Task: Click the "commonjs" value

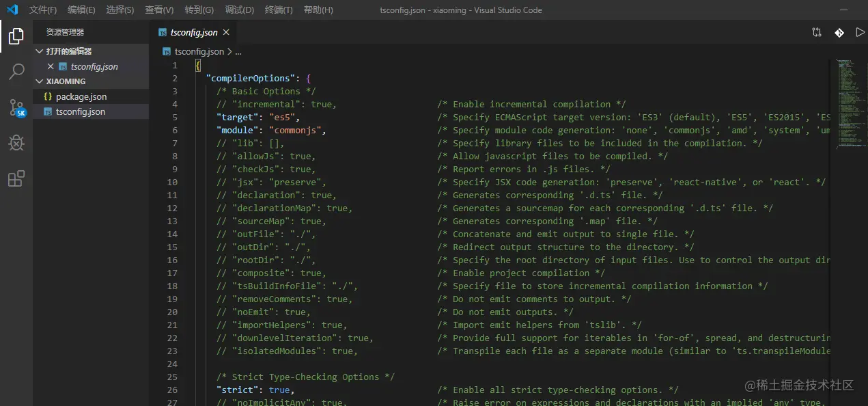Action: click(x=296, y=130)
